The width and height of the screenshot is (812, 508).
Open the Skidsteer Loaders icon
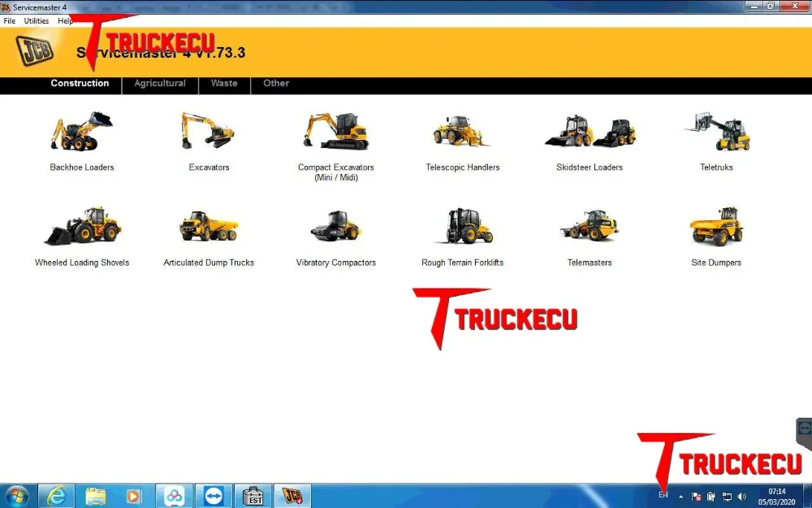click(x=590, y=131)
